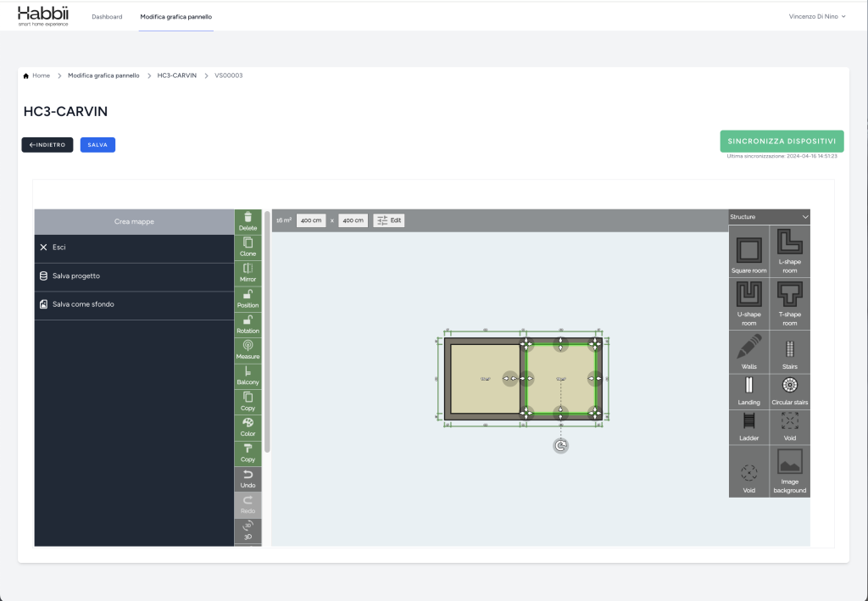The height and width of the screenshot is (601, 868).
Task: Activate the Mirror tool
Action: coord(248,273)
